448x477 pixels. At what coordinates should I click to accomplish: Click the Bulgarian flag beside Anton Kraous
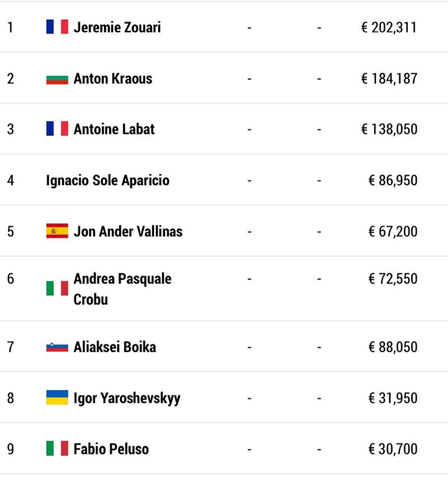57,79
